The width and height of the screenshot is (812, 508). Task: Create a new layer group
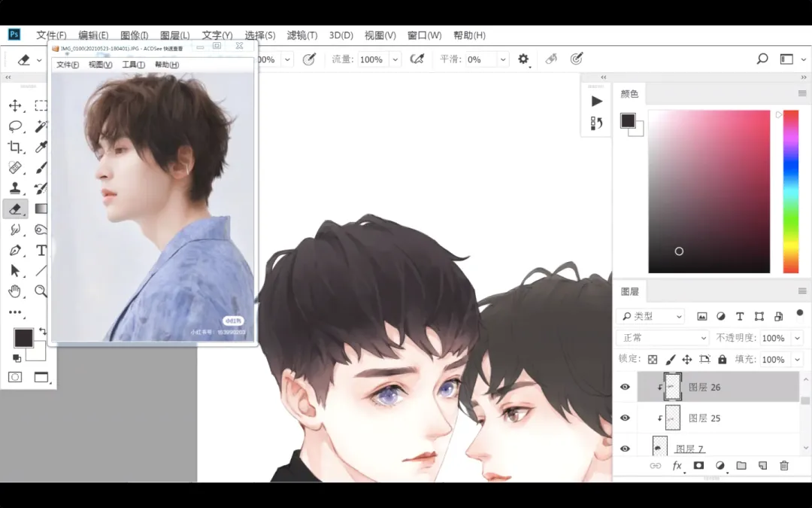coord(741,466)
